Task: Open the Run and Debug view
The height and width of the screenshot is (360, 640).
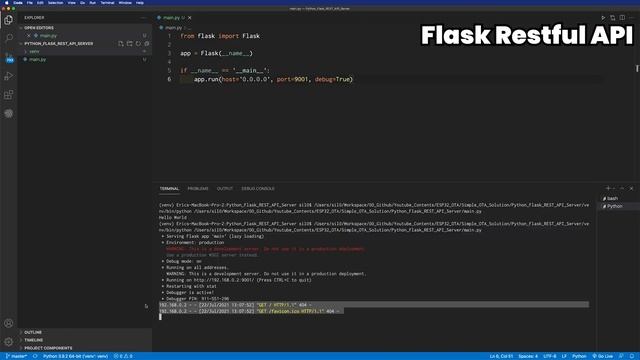Action: point(9,76)
